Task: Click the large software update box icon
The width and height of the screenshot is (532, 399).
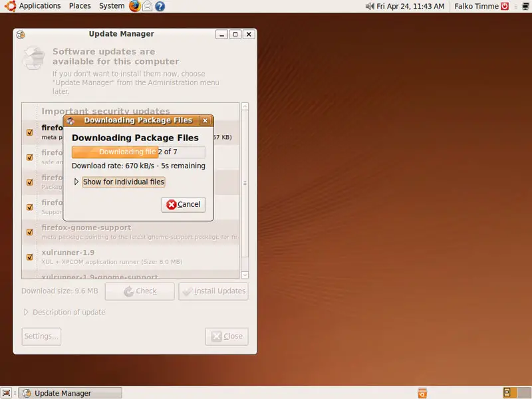Action: click(x=33, y=58)
